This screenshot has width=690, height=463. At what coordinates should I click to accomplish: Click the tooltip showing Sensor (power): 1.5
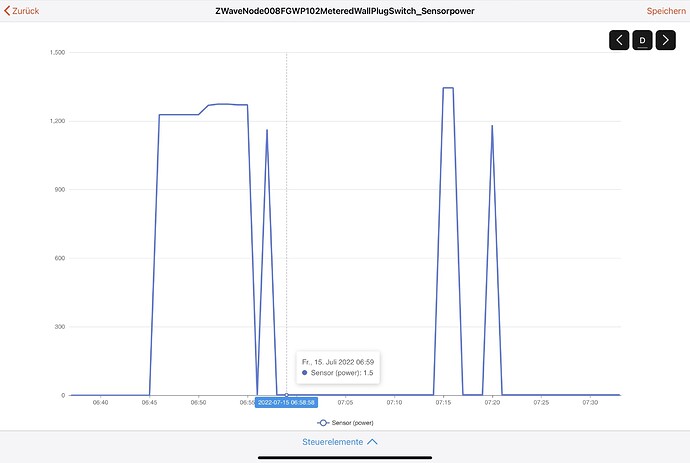point(338,367)
